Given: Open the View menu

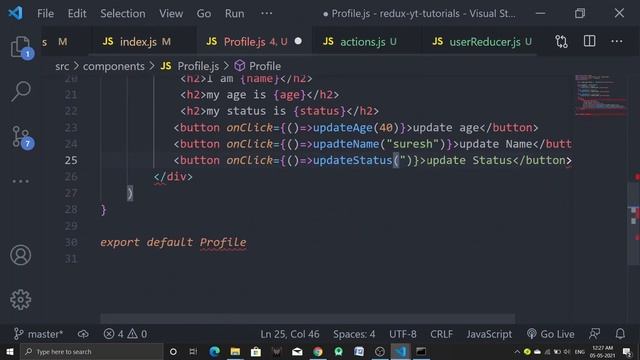Looking at the screenshot, I should (x=171, y=13).
